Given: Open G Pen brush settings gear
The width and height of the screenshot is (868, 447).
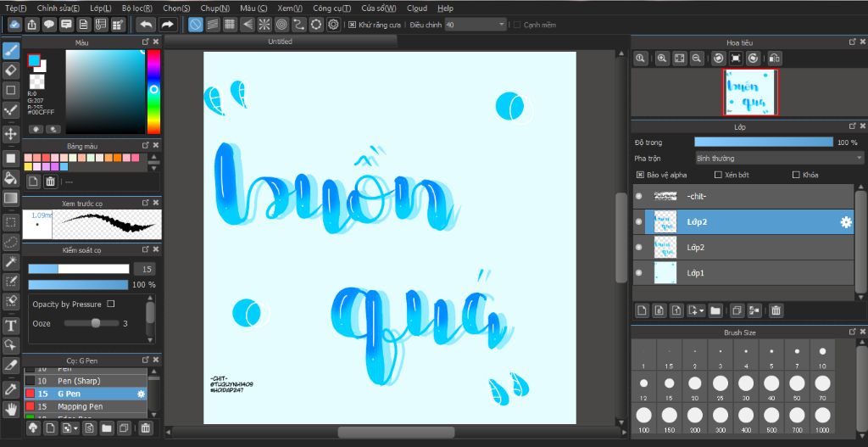Looking at the screenshot, I should click(x=142, y=394).
